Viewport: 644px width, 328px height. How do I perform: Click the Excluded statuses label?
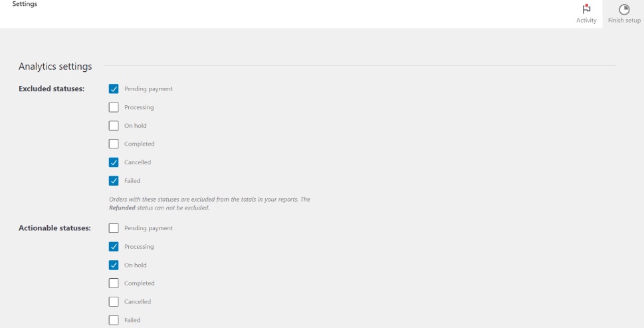(x=51, y=89)
